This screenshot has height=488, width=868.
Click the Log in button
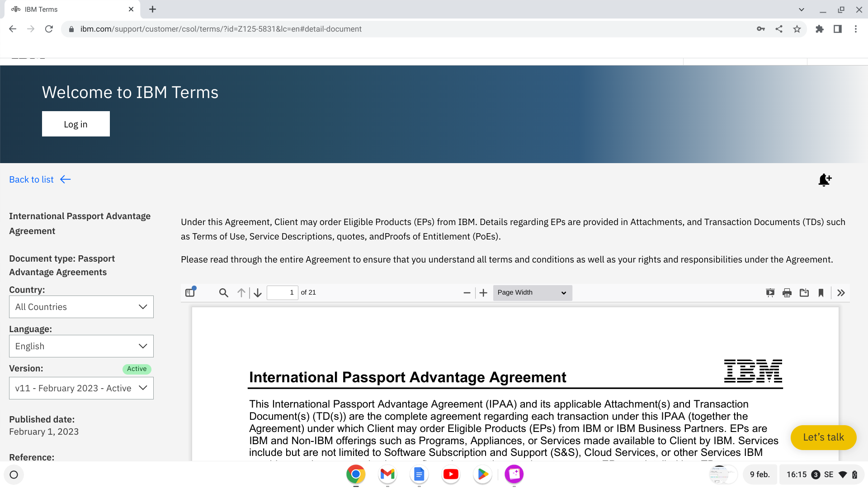[x=76, y=124]
